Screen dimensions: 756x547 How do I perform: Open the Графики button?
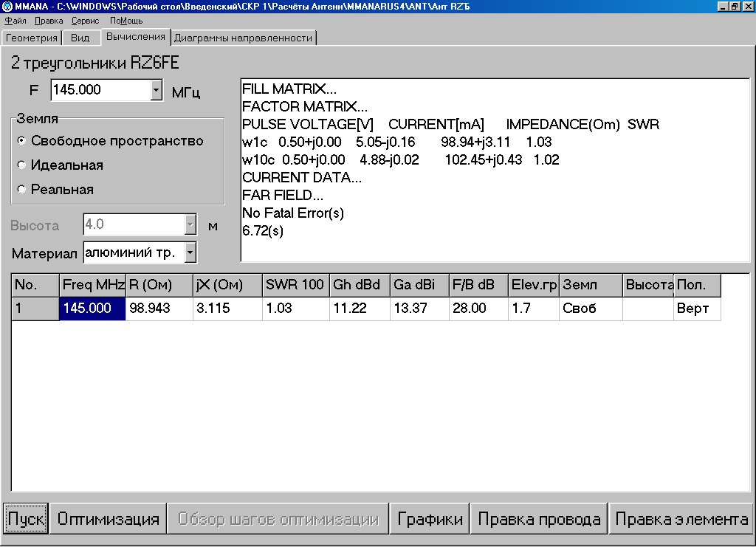tap(430, 519)
